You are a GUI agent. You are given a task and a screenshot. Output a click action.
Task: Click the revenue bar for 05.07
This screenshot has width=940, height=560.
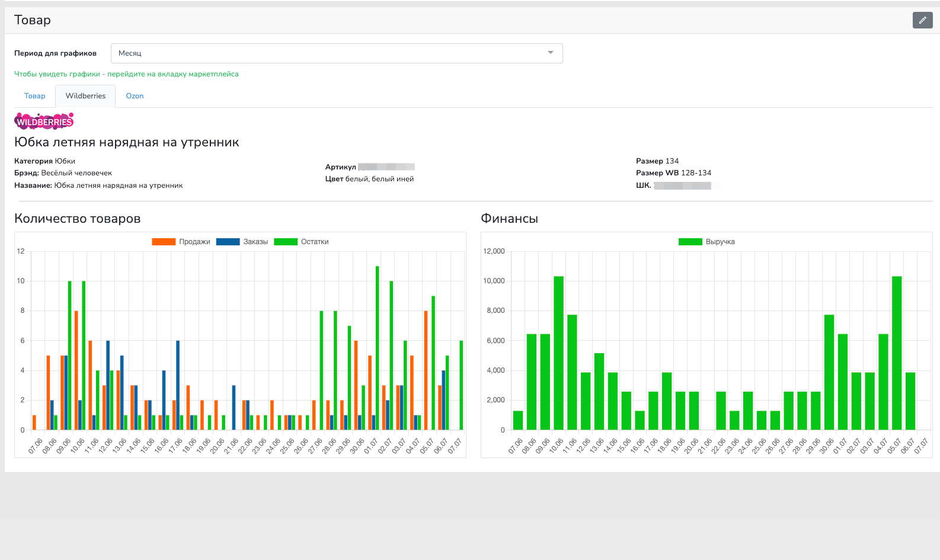coord(897,353)
